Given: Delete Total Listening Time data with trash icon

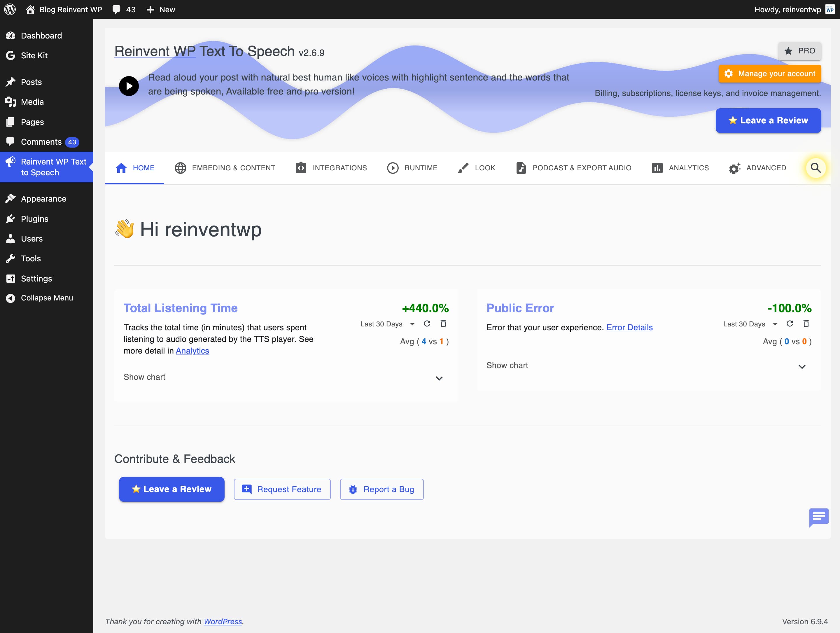Looking at the screenshot, I should pos(443,324).
